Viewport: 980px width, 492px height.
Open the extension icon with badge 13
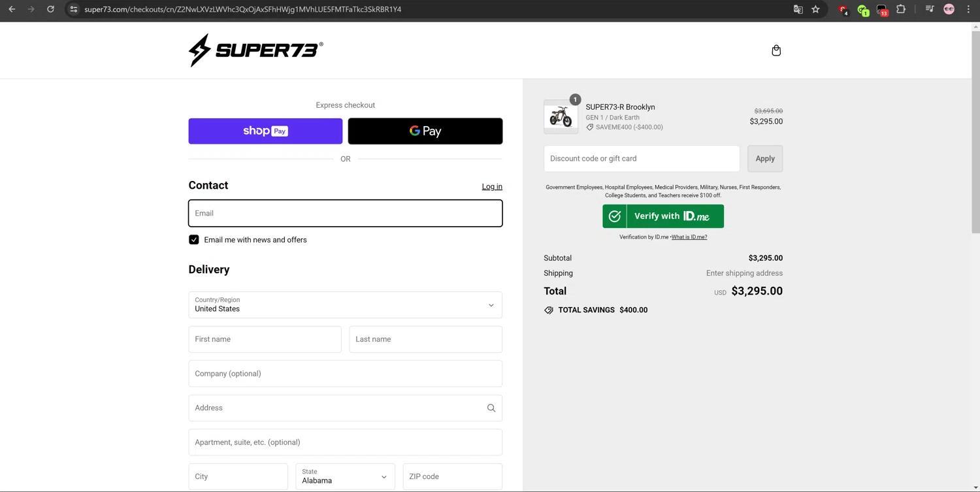point(882,10)
